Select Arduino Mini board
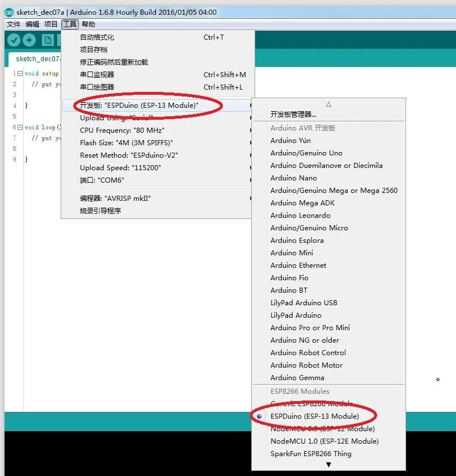Image resolution: width=456 pixels, height=476 pixels. click(x=329, y=252)
